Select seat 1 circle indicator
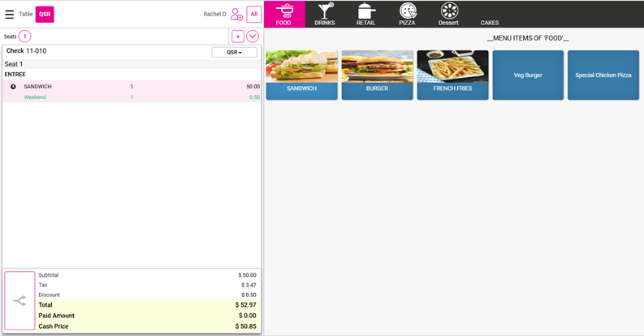This screenshot has width=644, height=336. (24, 37)
